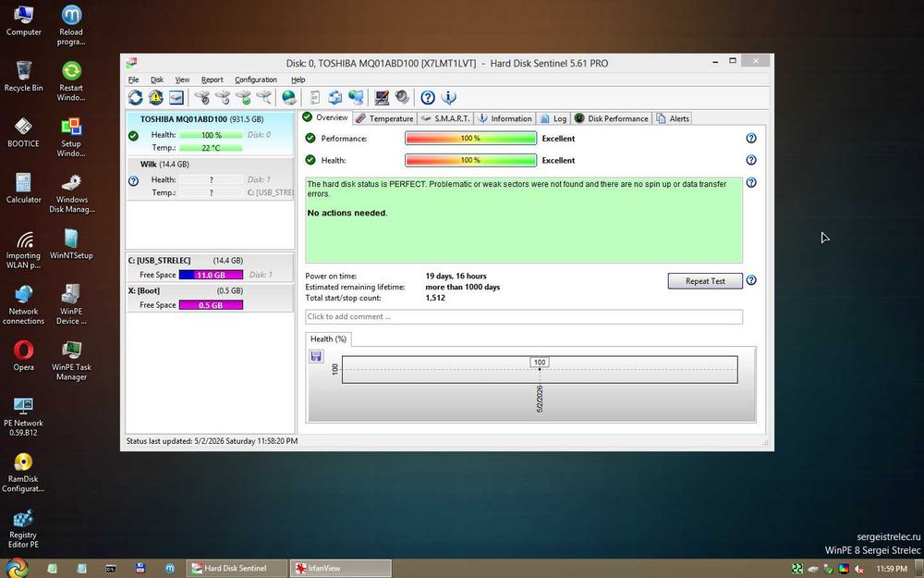The width and height of the screenshot is (924, 578).
Task: Switch to the Alerts tab
Action: [673, 118]
